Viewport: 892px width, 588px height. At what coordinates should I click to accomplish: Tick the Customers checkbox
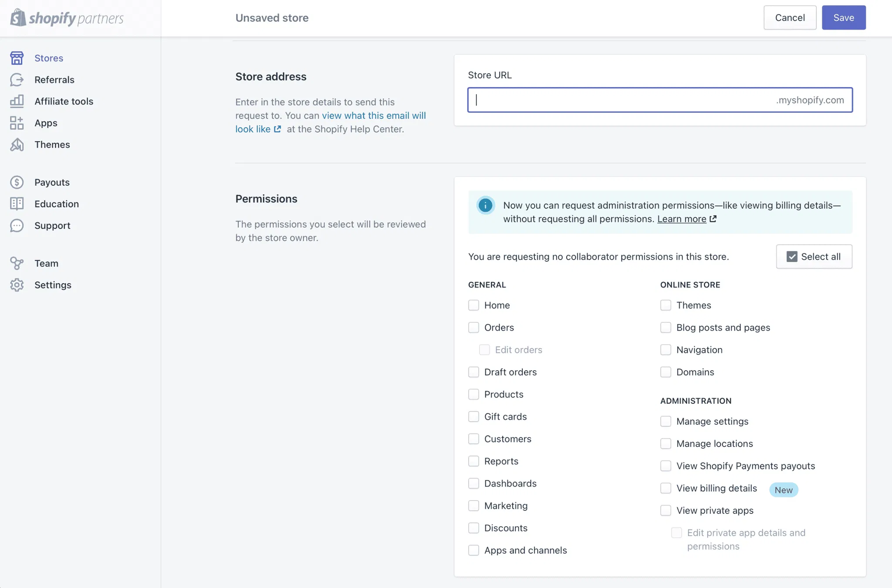tap(473, 439)
